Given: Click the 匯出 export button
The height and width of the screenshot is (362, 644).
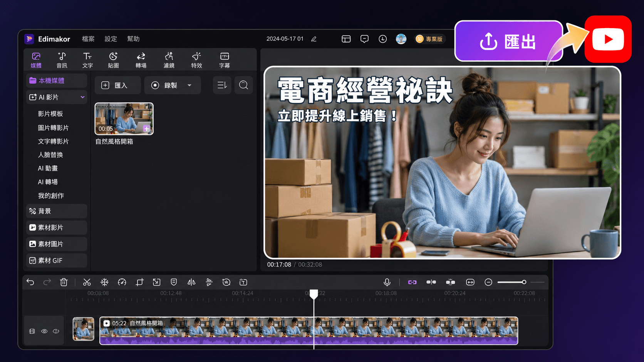Looking at the screenshot, I should (508, 41).
